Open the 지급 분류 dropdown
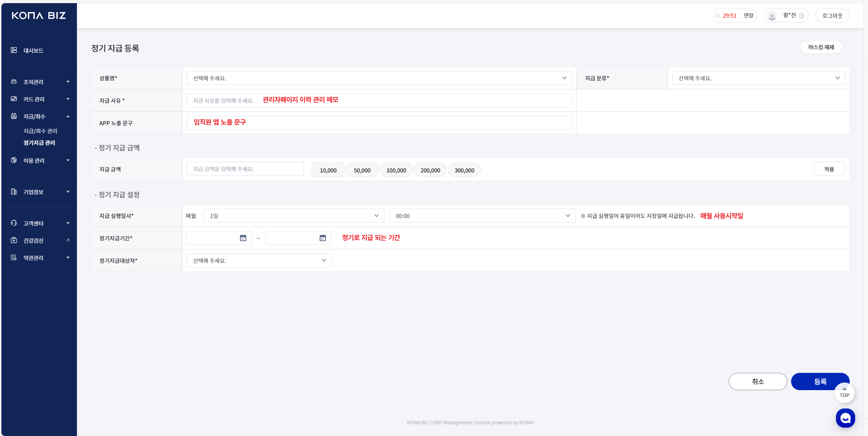868x436 pixels. click(758, 78)
